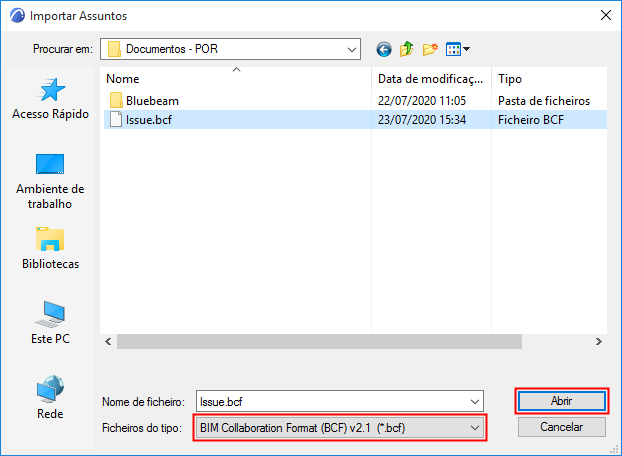Click the scroll right arrow

click(599, 341)
